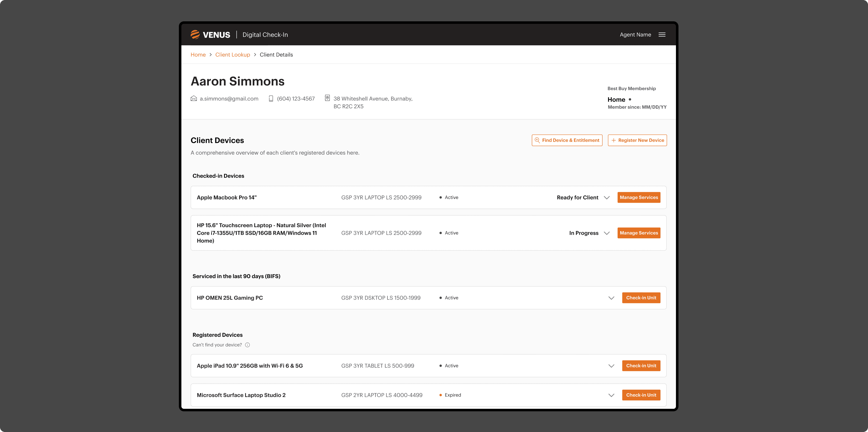
Task: Expand the Apple Macbook Pro row chevron
Action: (x=607, y=198)
